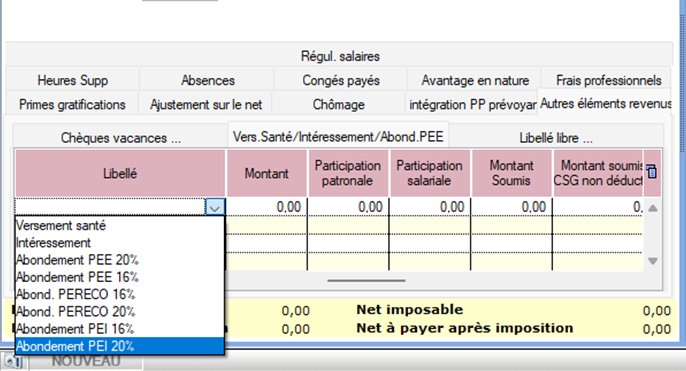Screen dimensions: 686x371
Task: Click the Participation salariale column header
Action: point(430,173)
